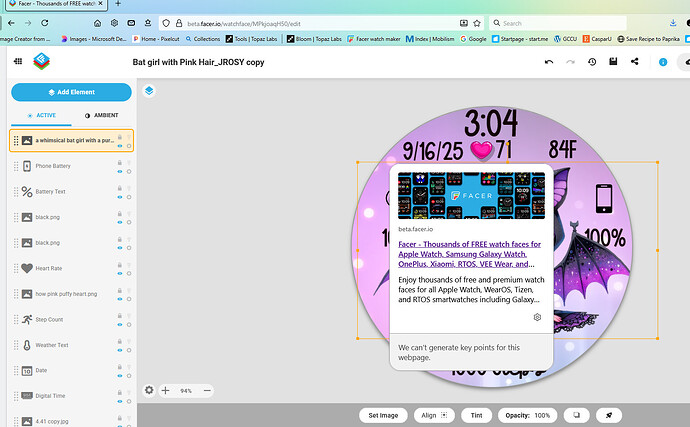
Task: Open canvas settings gear near the zoom controls
Action: [149, 390]
